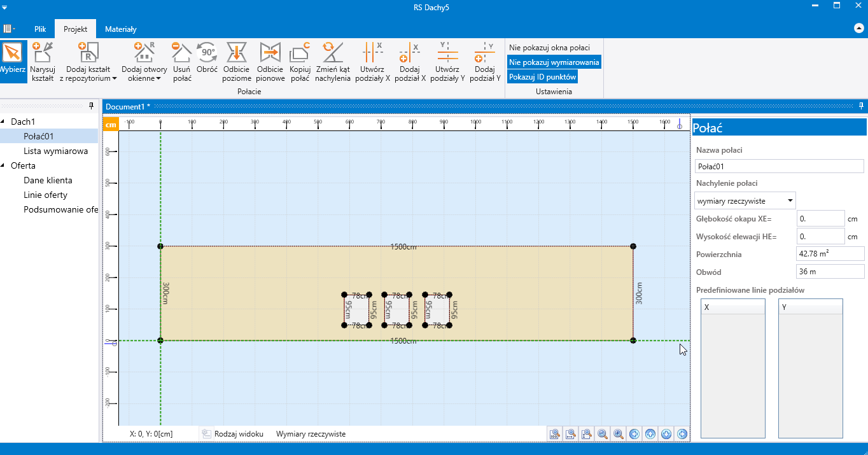Click the Narysuj kształt drawing tool
This screenshot has width=868, height=455.
pos(43,62)
